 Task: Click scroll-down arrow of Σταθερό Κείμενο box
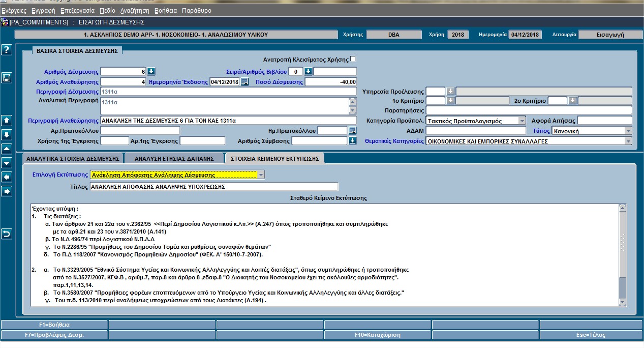click(622, 302)
